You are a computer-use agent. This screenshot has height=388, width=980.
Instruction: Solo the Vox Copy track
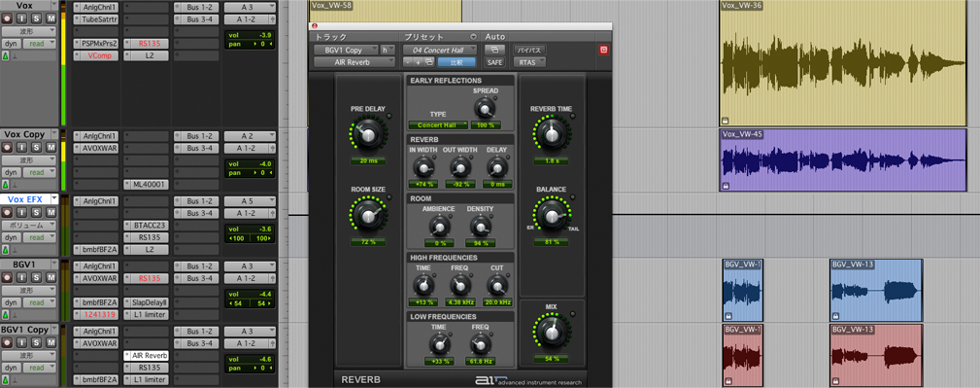tap(36, 148)
